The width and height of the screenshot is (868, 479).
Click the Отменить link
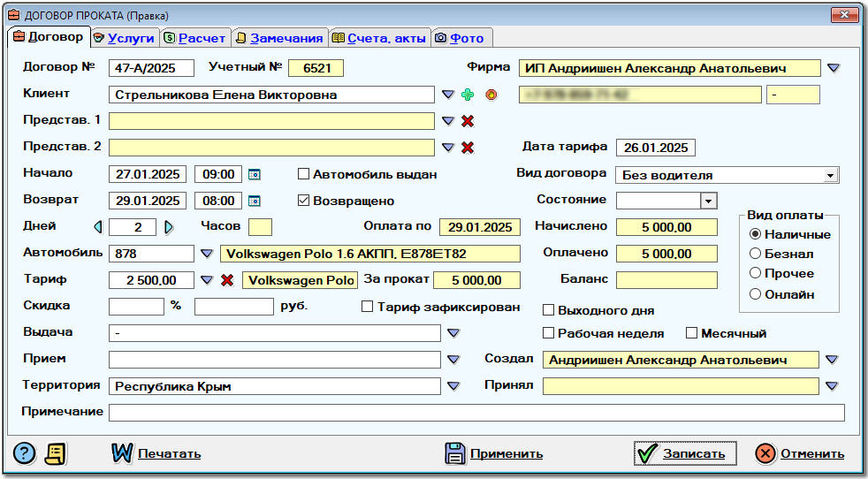pyautogui.click(x=812, y=454)
